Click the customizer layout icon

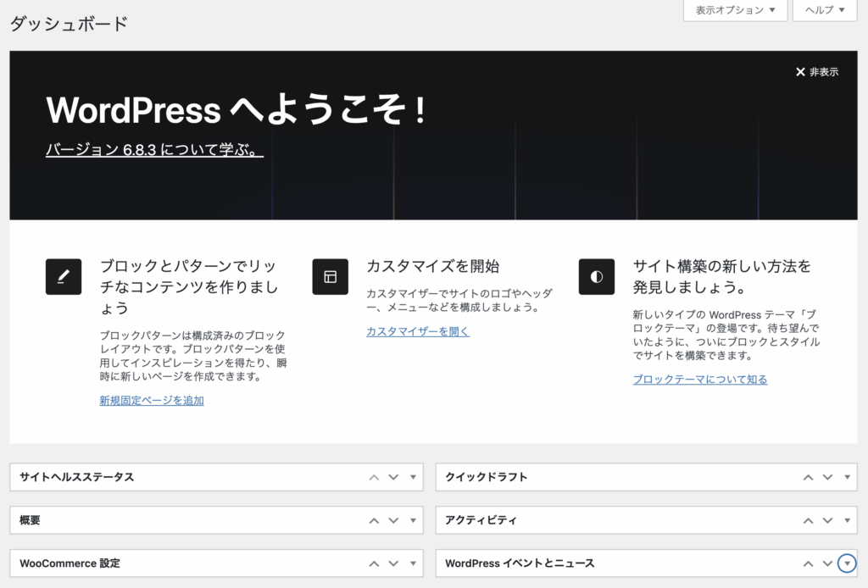tap(330, 276)
